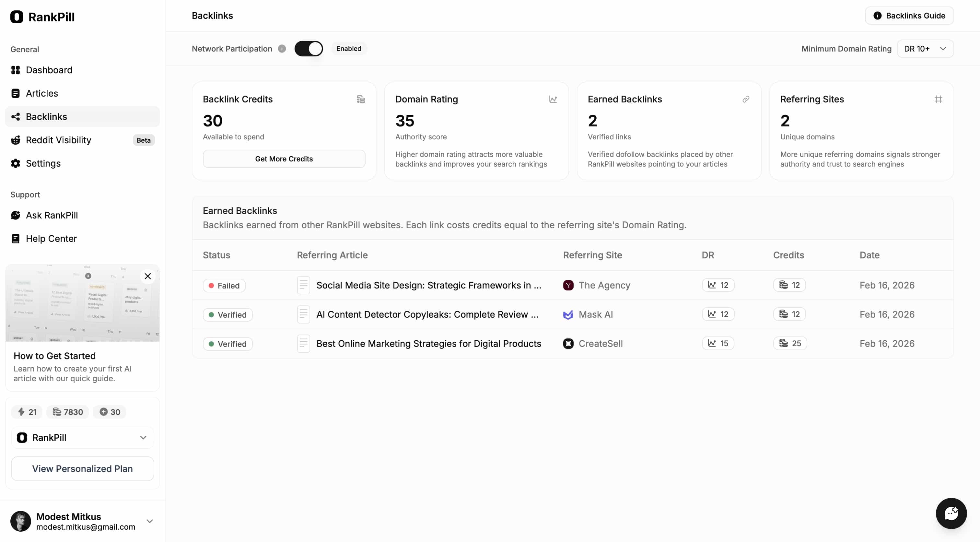
Task: Click the Backlinks share icon in sidebar
Action: (x=15, y=116)
